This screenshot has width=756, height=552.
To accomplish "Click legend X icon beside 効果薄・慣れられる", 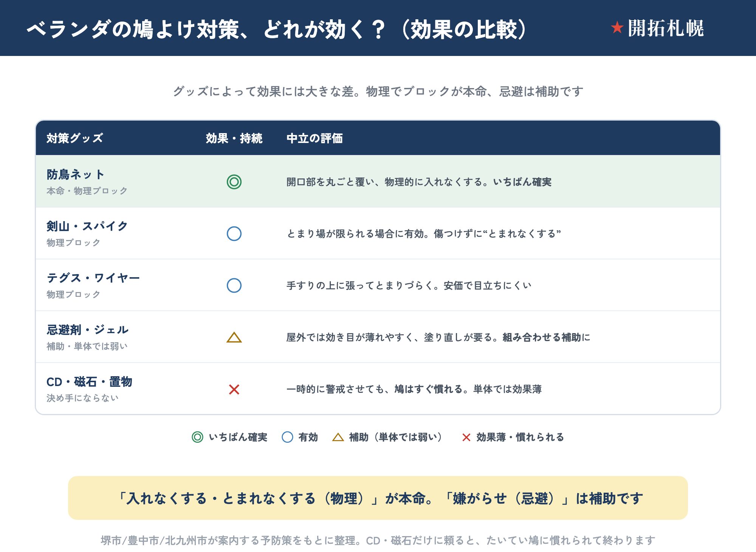I will [466, 437].
